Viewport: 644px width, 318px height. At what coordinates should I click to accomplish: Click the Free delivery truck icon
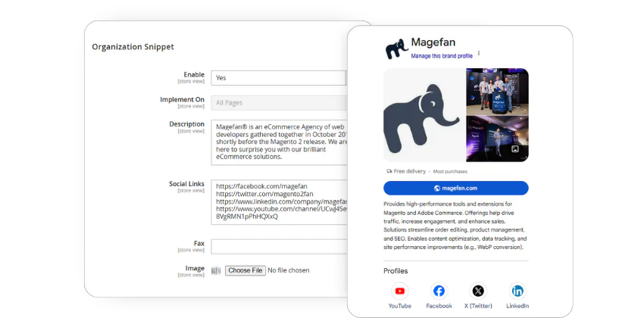[389, 171]
